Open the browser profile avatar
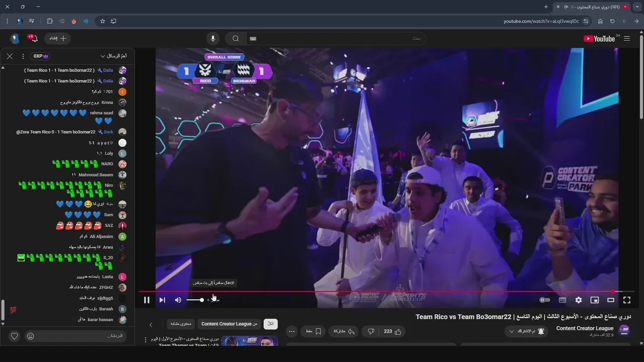644x362 pixels. 20,21
